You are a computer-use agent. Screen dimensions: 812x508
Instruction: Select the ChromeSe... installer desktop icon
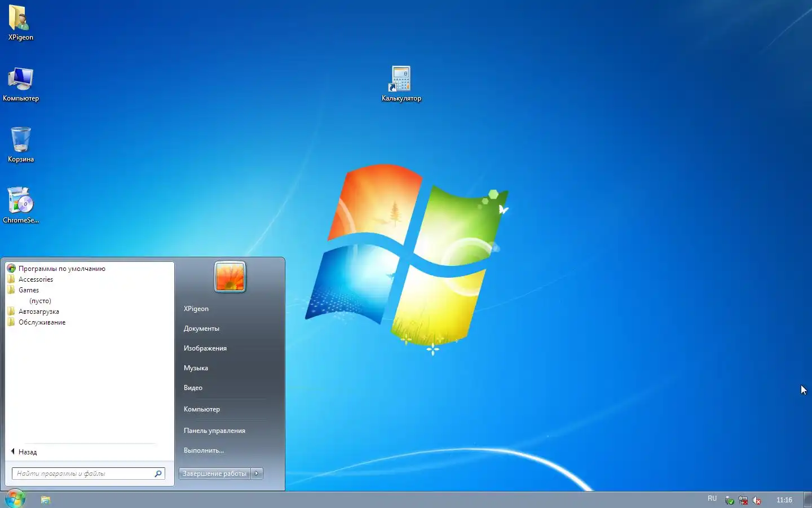[21, 205]
